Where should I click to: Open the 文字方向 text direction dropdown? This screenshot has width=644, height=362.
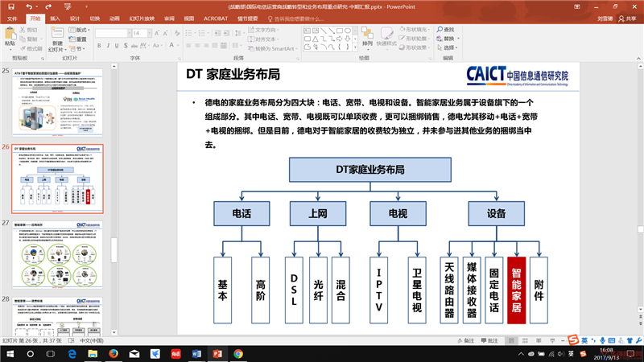[x=264, y=30]
